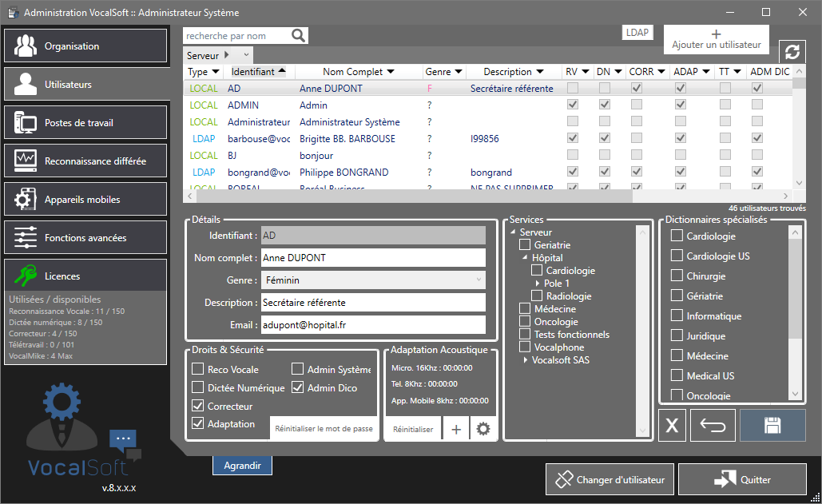Click the search magnifier icon

[298, 36]
